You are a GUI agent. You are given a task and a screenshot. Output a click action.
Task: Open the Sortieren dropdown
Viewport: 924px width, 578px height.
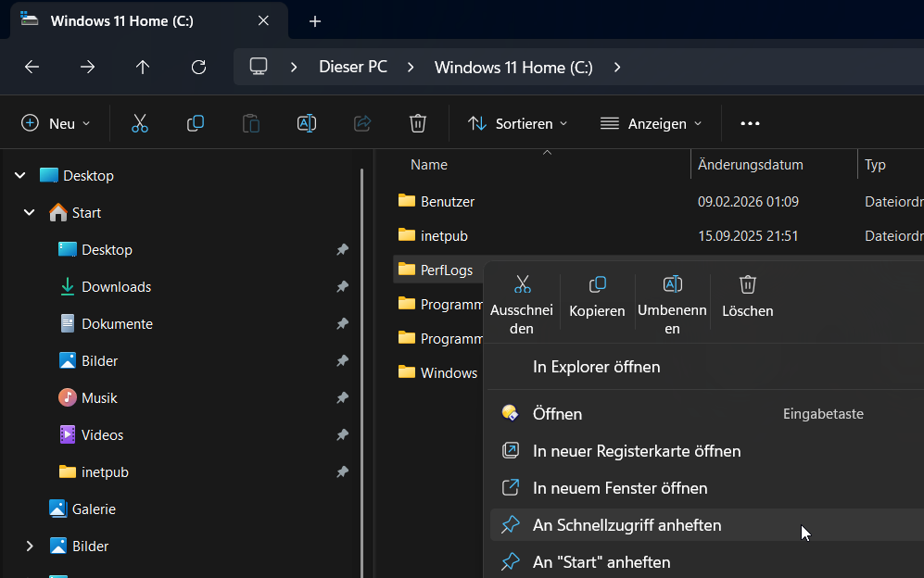[517, 123]
